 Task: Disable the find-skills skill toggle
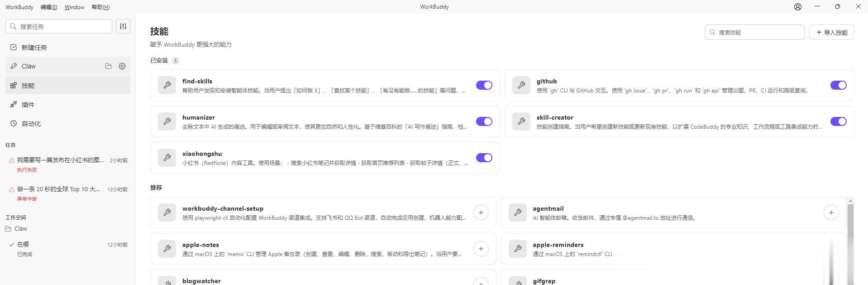[x=484, y=85]
